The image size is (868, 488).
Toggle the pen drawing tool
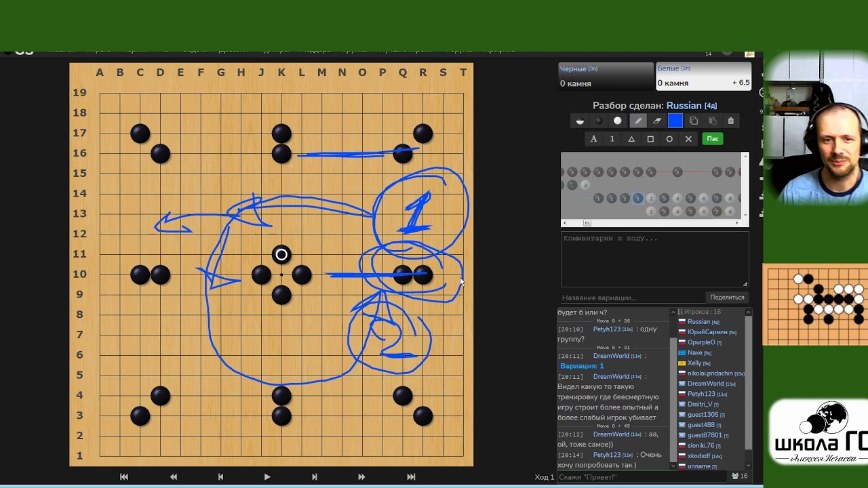click(637, 121)
